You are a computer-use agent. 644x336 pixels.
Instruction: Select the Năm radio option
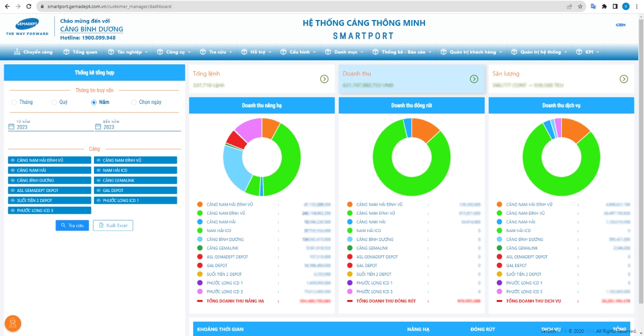[x=94, y=102]
